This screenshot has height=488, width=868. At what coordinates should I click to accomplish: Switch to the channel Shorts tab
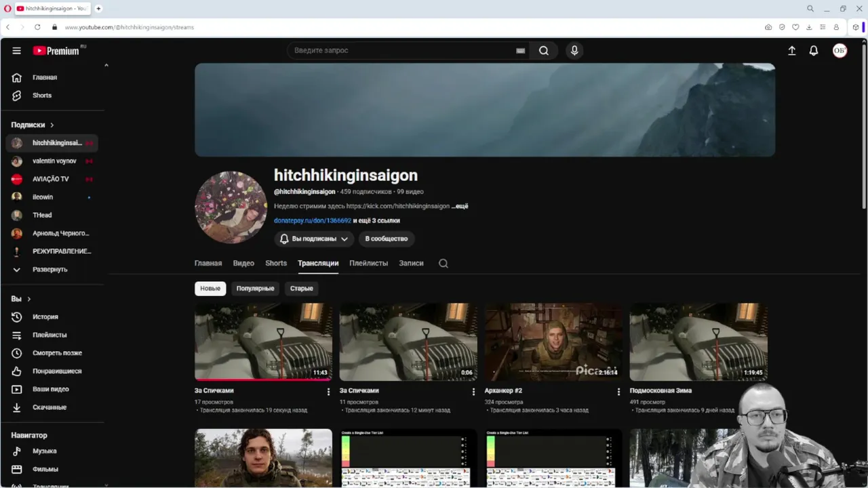coord(276,263)
